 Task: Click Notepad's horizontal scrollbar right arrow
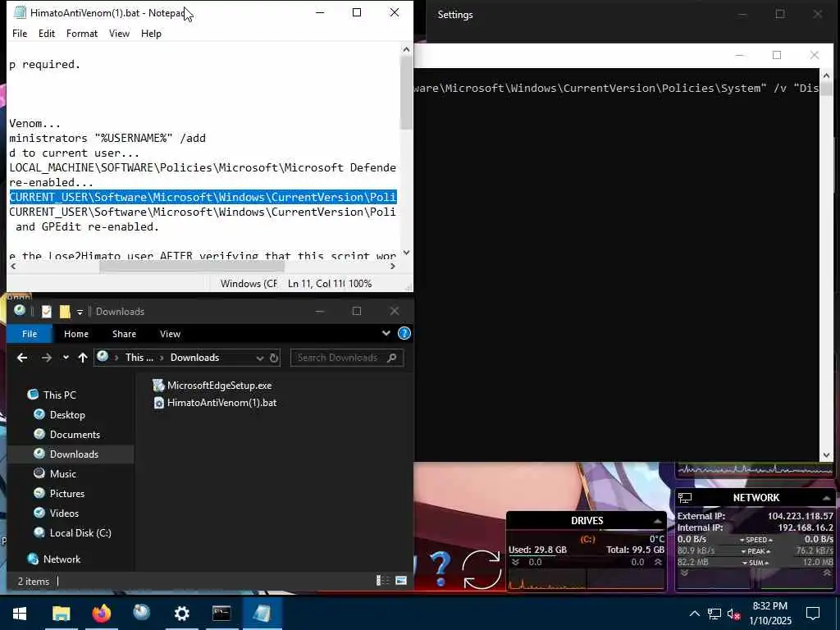(393, 267)
